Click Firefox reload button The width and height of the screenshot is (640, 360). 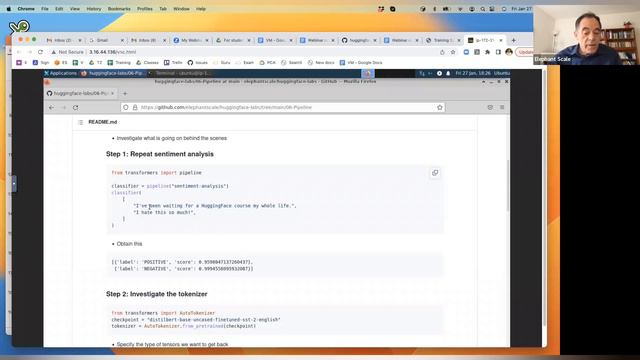(76, 107)
